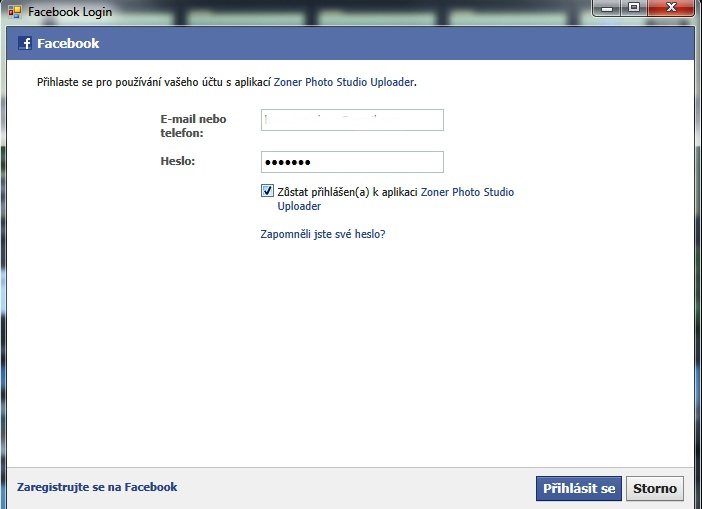
Task: Open Zoner Photo Studio Uploader link beside checkbox
Action: pos(396,199)
